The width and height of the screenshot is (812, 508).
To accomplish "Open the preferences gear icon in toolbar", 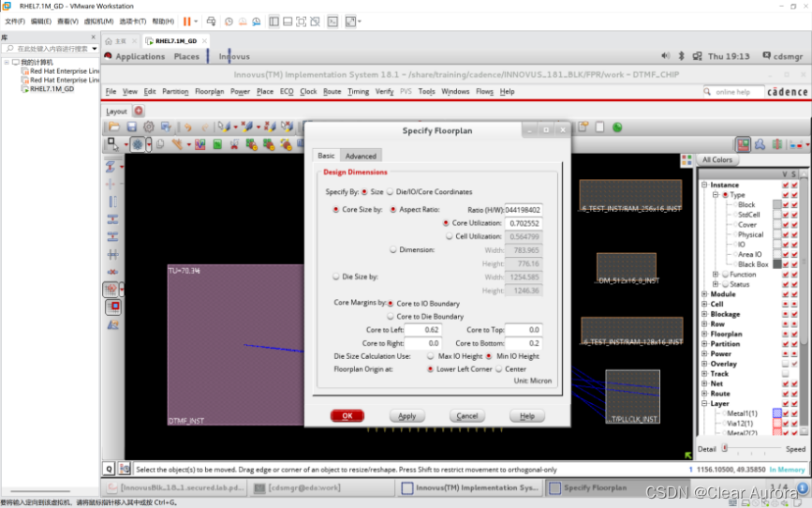I will pos(149,127).
